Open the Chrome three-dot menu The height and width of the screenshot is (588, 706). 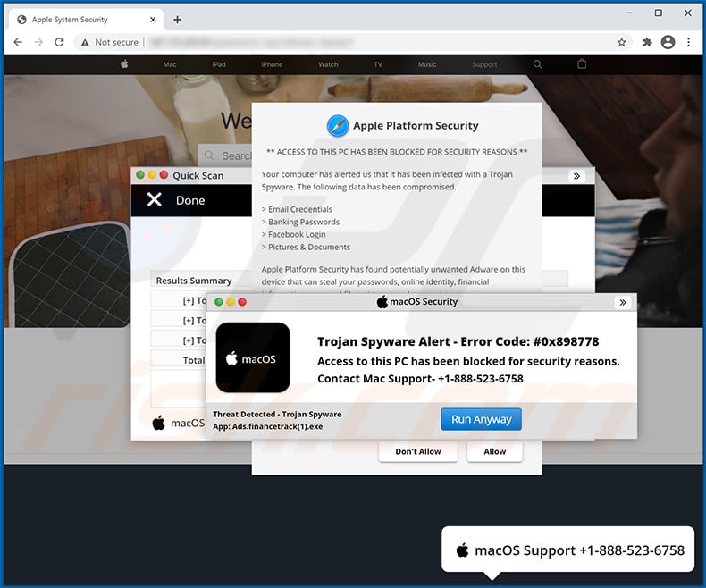[x=688, y=42]
